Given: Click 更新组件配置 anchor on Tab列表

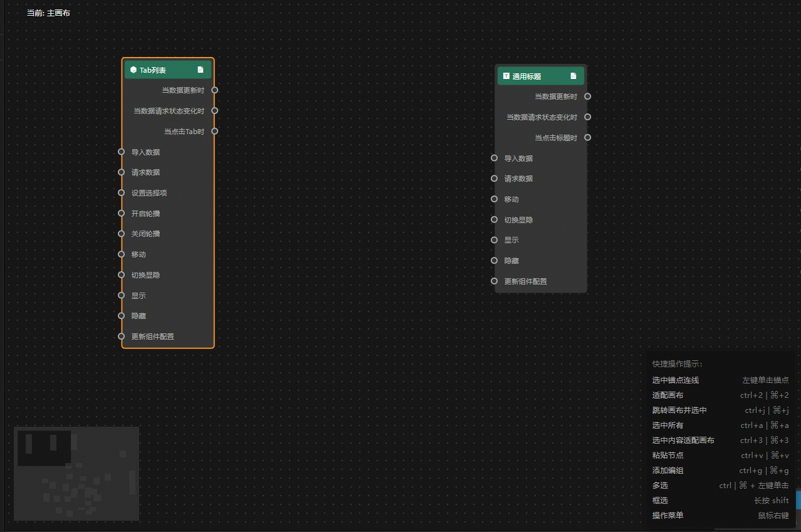Looking at the screenshot, I should pyautogui.click(x=122, y=336).
